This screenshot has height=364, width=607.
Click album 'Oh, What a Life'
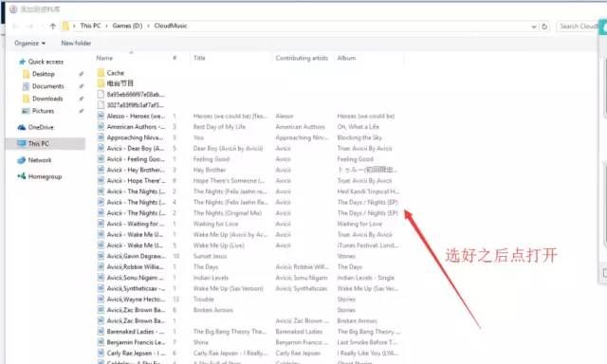pos(359,127)
